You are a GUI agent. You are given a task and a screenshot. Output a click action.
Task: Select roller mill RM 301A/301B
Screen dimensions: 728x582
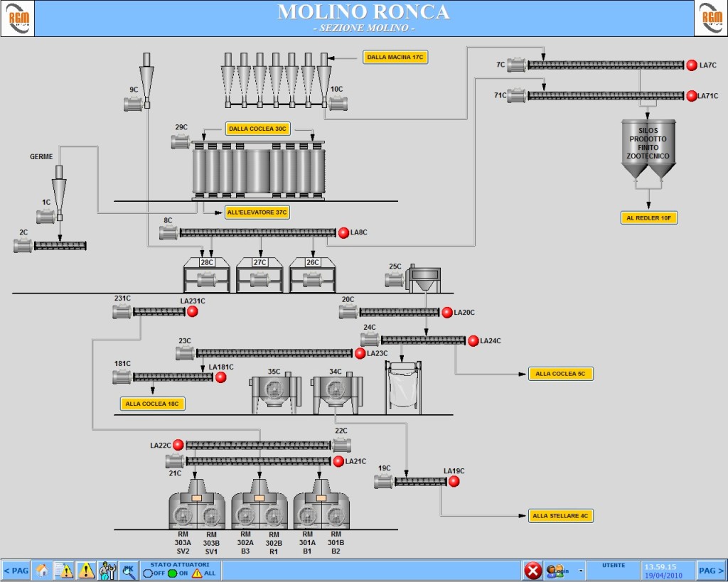(x=321, y=505)
